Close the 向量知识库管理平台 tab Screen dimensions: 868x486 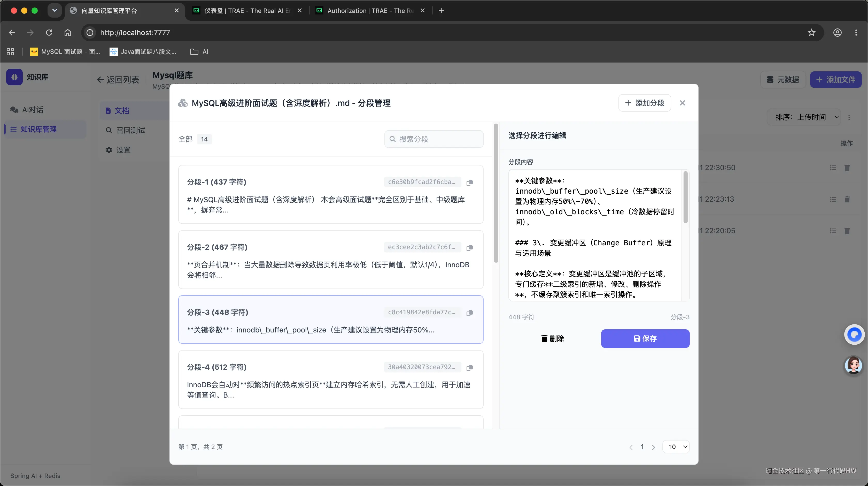pyautogui.click(x=176, y=10)
